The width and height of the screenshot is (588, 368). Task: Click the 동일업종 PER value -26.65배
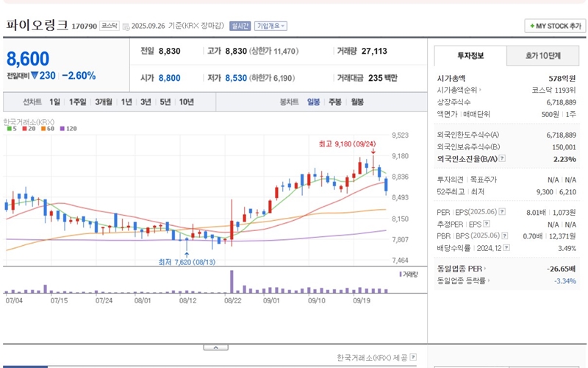(562, 269)
